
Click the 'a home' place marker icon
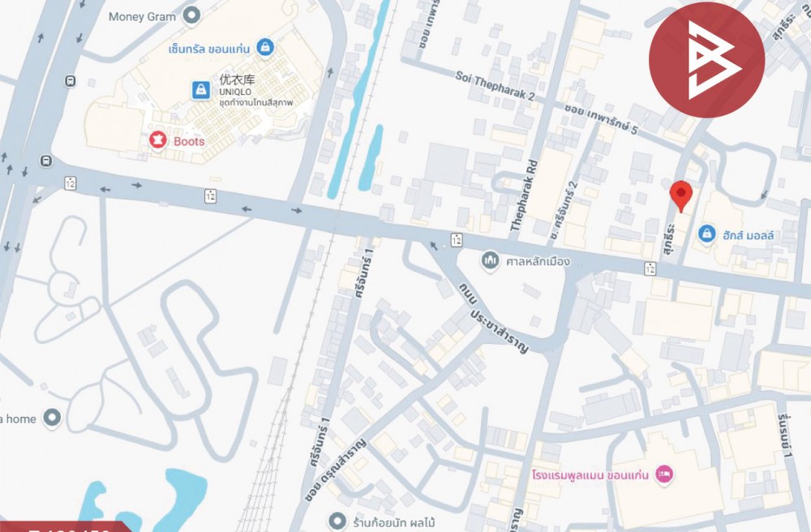pos(52,417)
